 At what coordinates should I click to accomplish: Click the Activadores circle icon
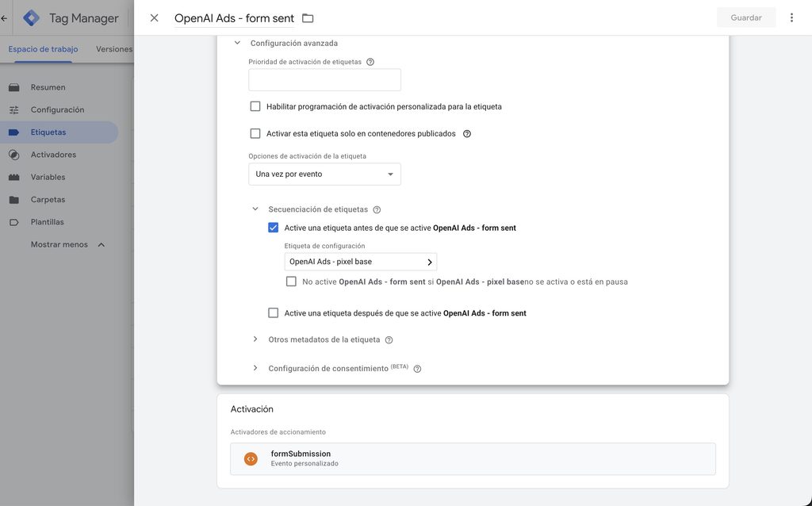tap(14, 155)
